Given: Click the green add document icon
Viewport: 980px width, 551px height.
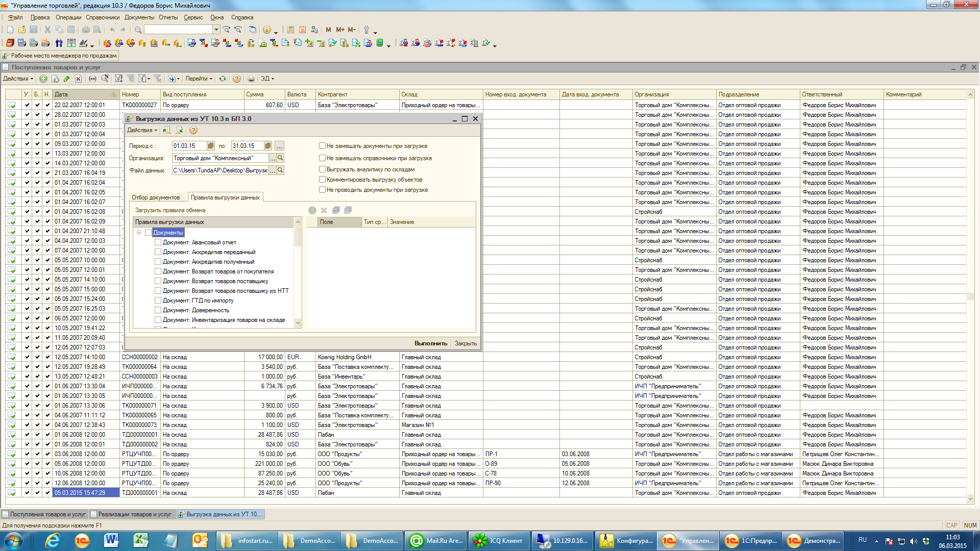Looking at the screenshot, I should 43,79.
